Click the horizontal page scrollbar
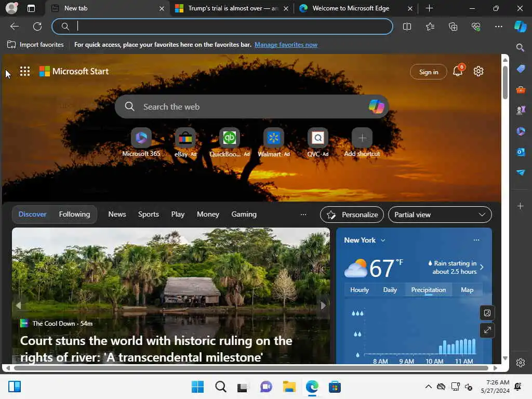Screen dimensions: 532x399 pyautogui.click(x=251, y=368)
